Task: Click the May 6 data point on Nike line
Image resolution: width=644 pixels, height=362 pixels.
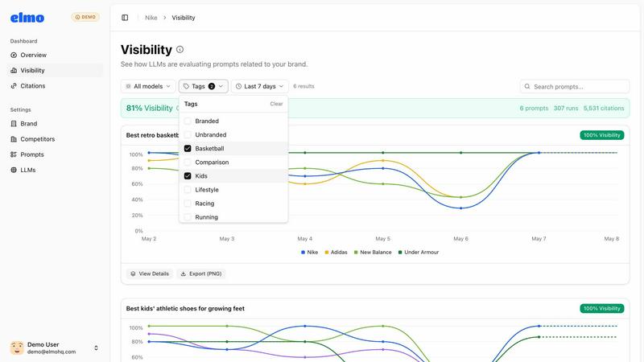Action: point(460,208)
